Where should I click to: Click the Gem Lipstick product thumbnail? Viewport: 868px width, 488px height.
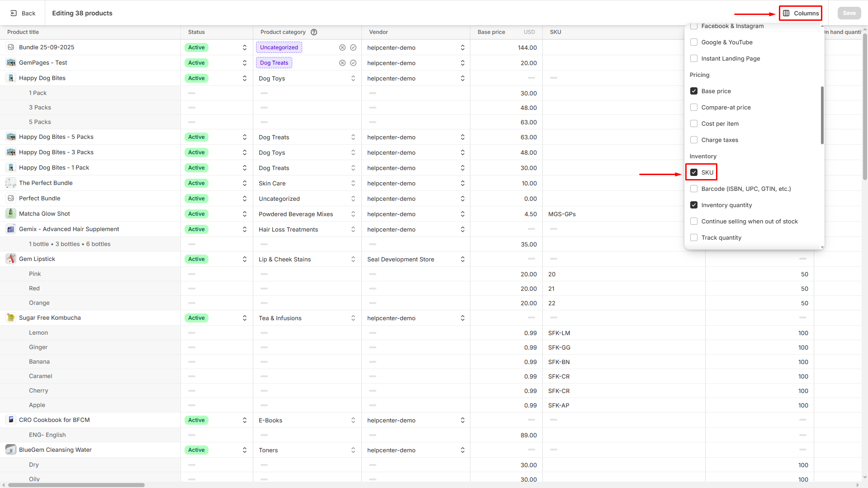(11, 259)
